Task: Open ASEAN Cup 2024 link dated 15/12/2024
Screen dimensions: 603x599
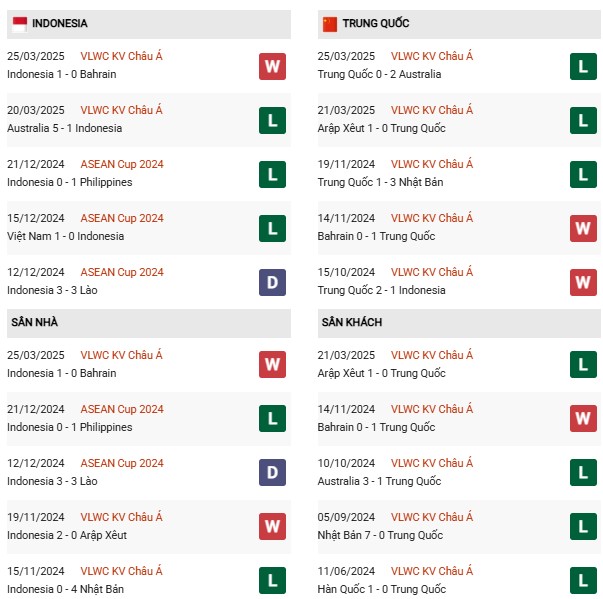Action: pyautogui.click(x=123, y=218)
